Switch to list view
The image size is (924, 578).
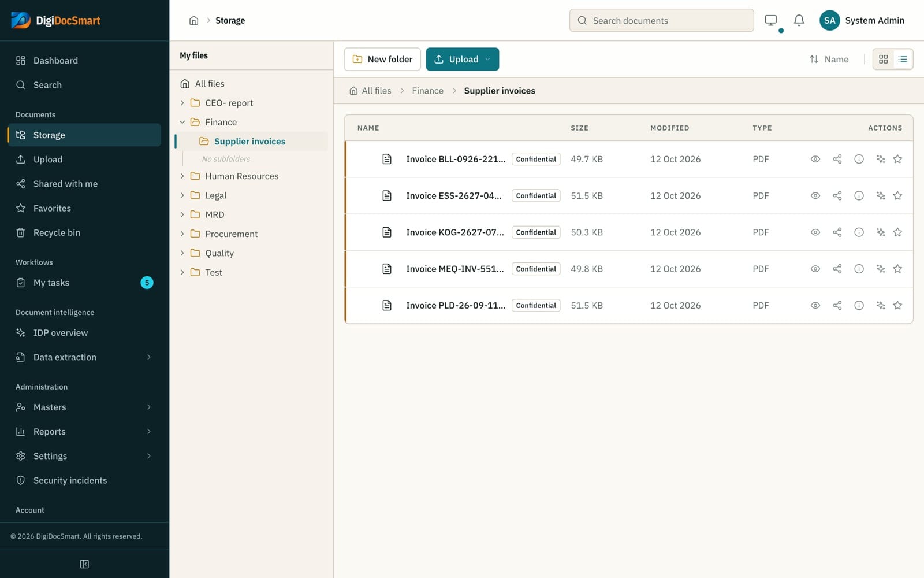pyautogui.click(x=903, y=59)
